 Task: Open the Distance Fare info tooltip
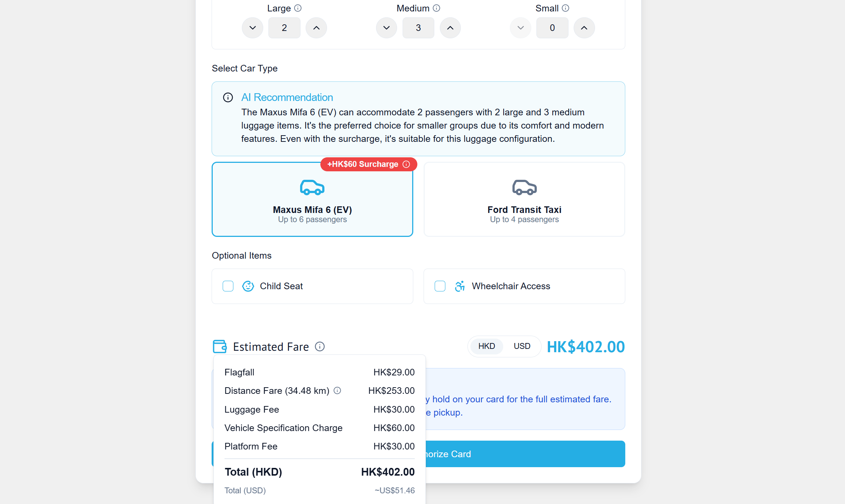pyautogui.click(x=337, y=391)
